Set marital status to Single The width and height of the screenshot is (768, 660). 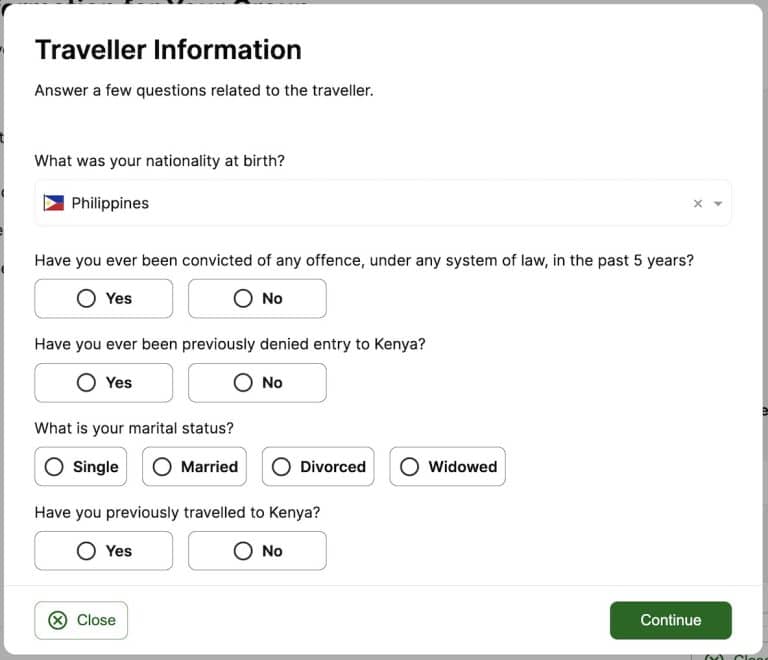(x=81, y=466)
